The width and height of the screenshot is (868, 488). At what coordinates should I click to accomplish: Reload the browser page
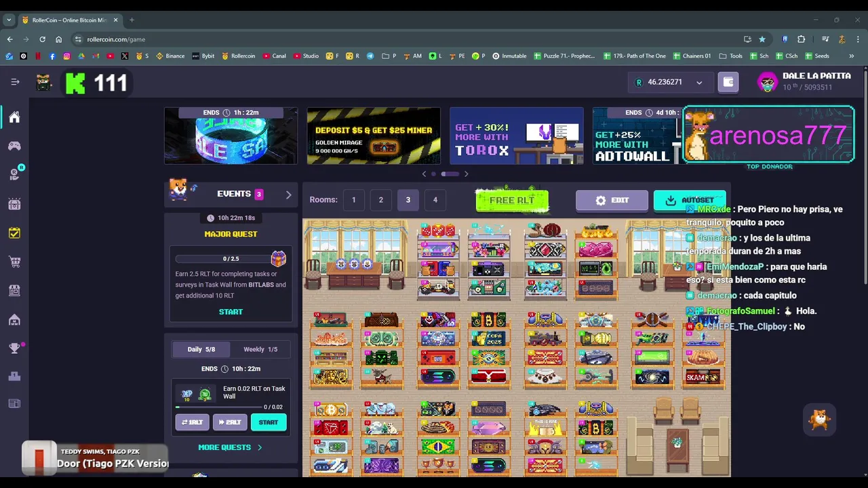[42, 39]
